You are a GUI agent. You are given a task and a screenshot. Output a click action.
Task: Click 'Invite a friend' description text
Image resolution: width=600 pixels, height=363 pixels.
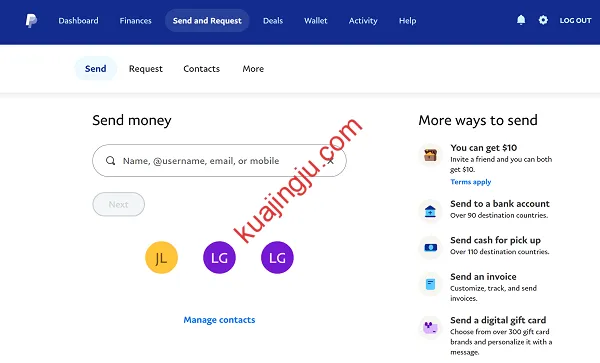(501, 164)
